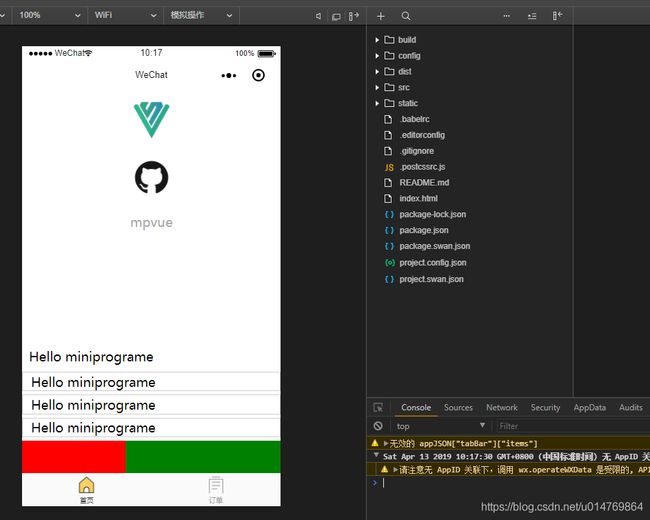Collapse the Sat Apr 13 log group
The width and height of the screenshot is (650, 520).
[x=376, y=455]
